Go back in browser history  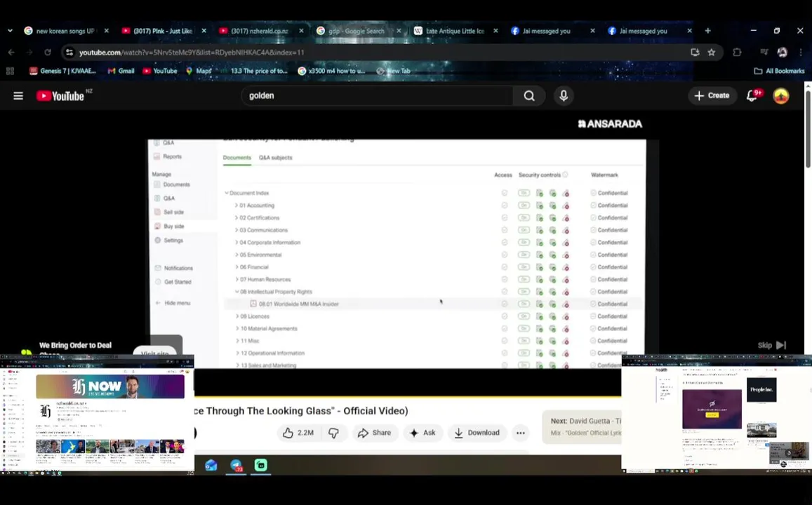click(x=11, y=53)
